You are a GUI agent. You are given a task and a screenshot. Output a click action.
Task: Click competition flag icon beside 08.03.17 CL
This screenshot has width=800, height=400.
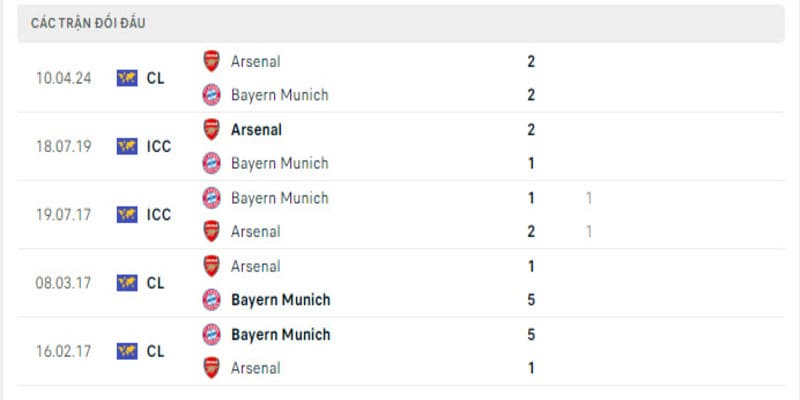pos(126,283)
